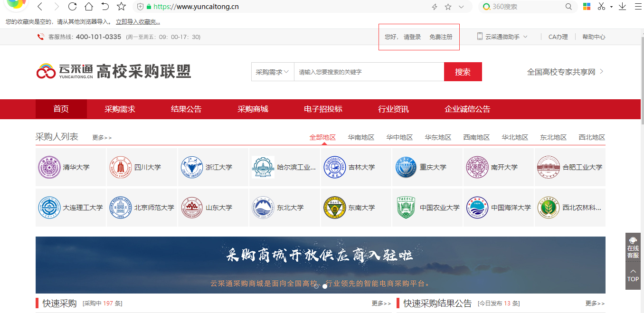
Task: Select the 东北地区 region filter
Action: pos(553,137)
